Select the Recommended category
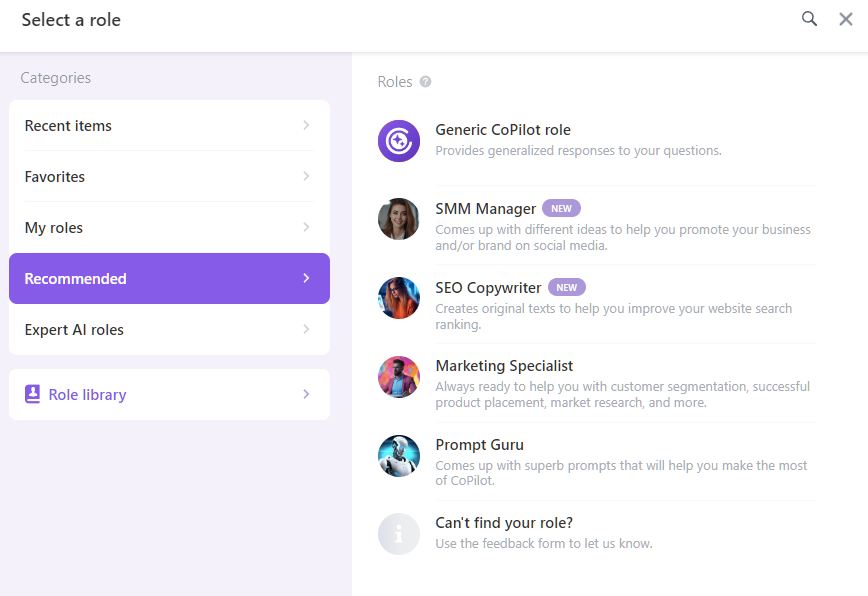 pos(169,278)
